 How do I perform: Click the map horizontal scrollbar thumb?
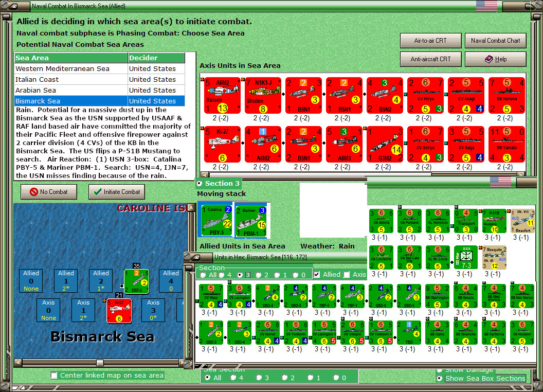click(x=100, y=363)
